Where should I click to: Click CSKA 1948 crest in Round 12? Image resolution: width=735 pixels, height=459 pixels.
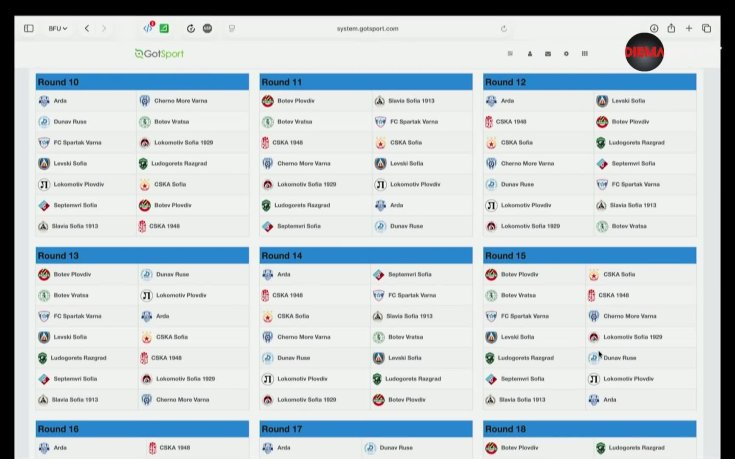point(489,122)
